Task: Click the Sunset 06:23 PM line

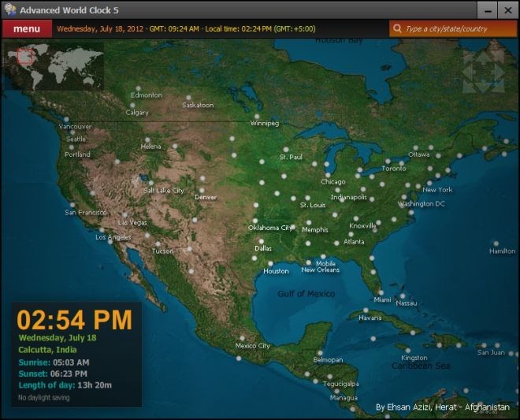Action: (x=53, y=374)
